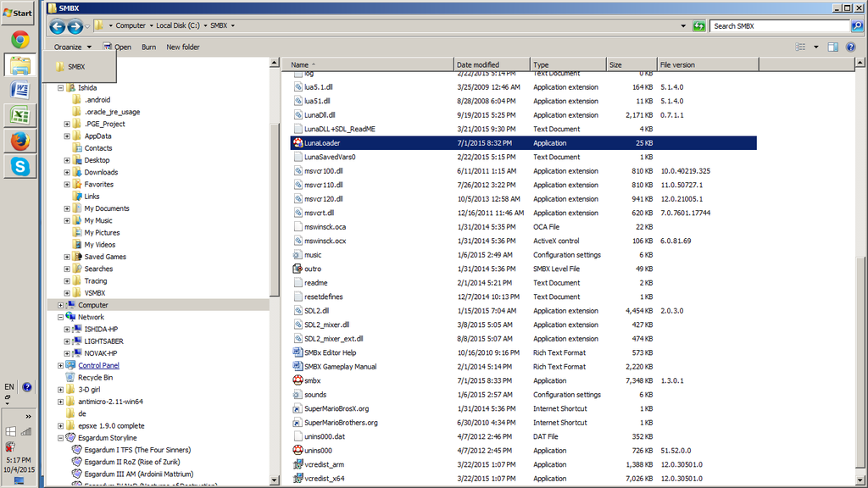The height and width of the screenshot is (488, 868).
Task: Click the EN language indicator
Action: (x=8, y=386)
